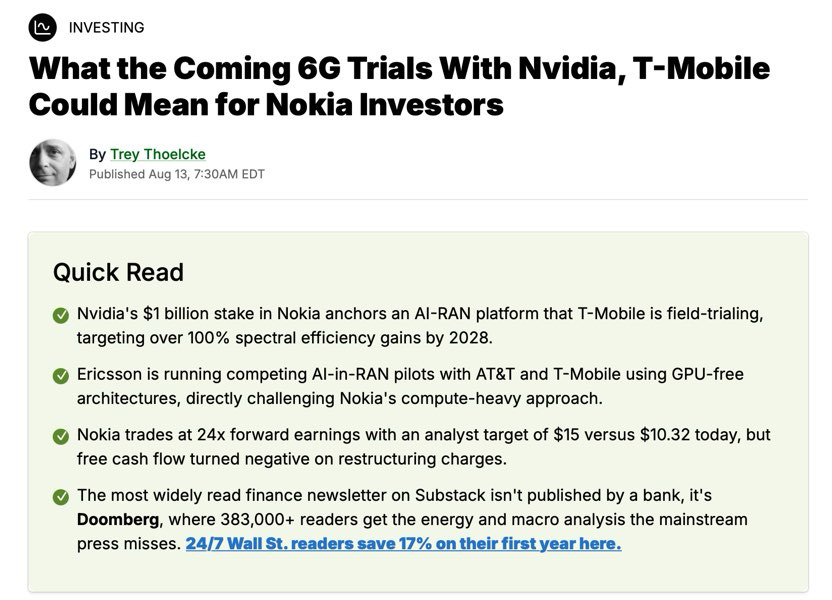832x600 pixels.
Task: Click '100% spectral efficiency gains by 2028' text
Action: point(340,338)
